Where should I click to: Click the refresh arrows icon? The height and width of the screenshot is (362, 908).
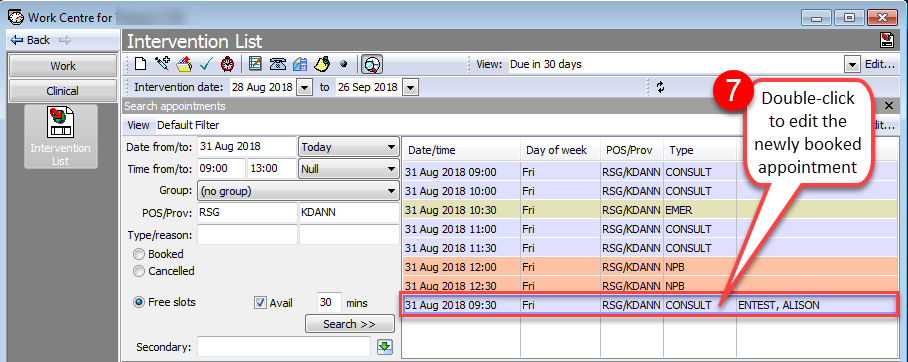(660, 87)
